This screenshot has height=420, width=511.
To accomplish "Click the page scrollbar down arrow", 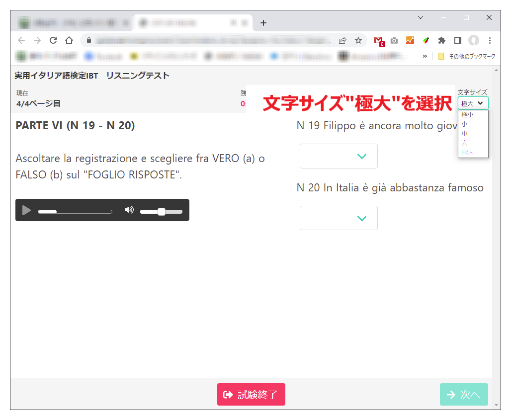I will [496, 405].
